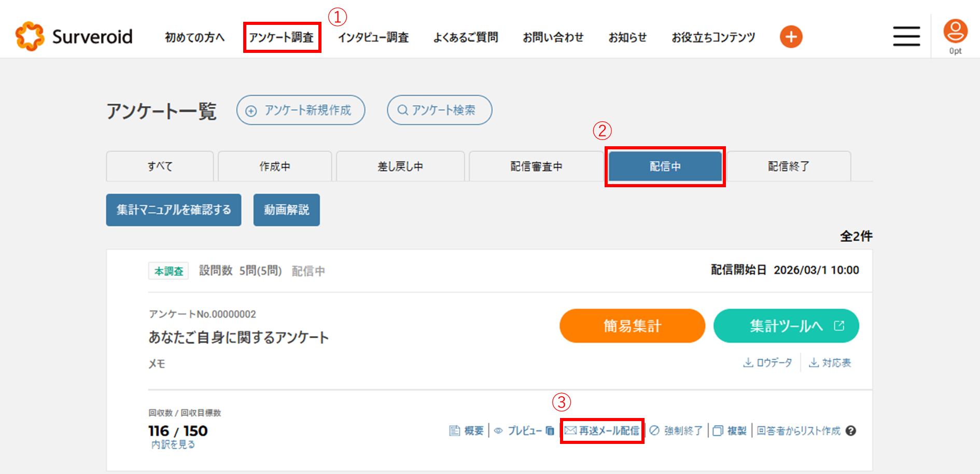Click the 簡易集計 button
This screenshot has width=980, height=474.
632,326
